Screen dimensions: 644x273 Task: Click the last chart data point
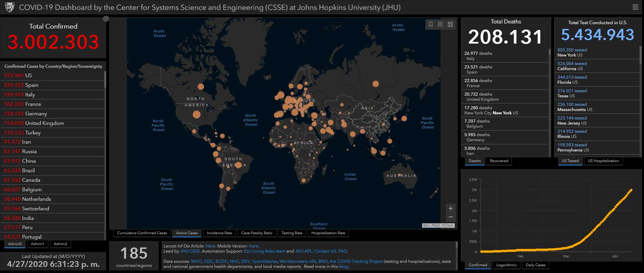pos(631,190)
